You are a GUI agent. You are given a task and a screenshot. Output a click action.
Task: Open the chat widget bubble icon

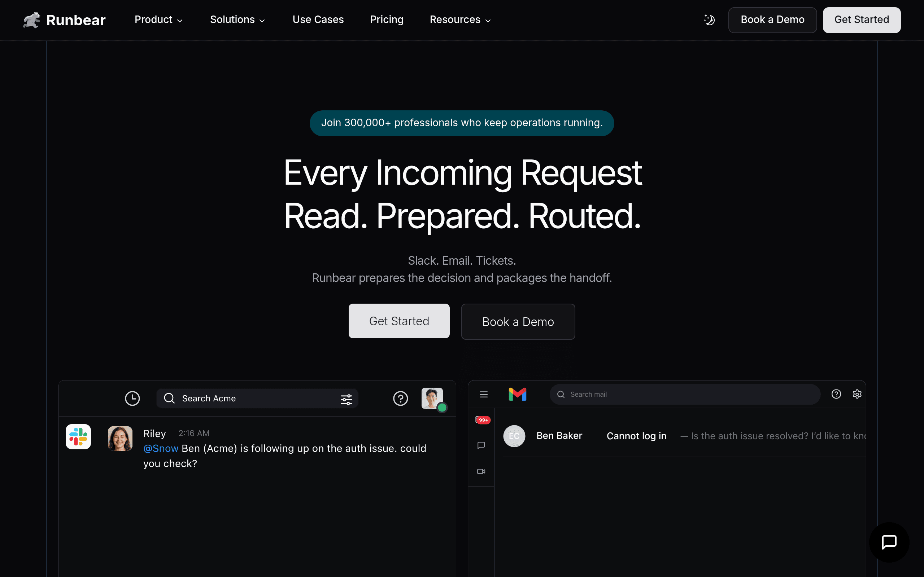pyautogui.click(x=889, y=542)
